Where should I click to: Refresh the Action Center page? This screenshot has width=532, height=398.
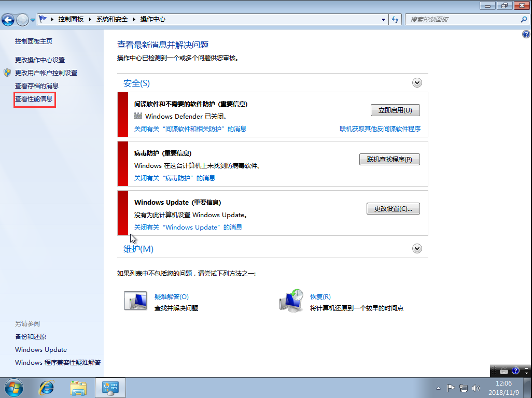click(x=395, y=19)
